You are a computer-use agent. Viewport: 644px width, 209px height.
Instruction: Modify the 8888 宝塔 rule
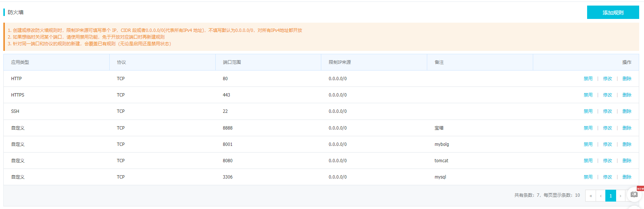click(608, 128)
